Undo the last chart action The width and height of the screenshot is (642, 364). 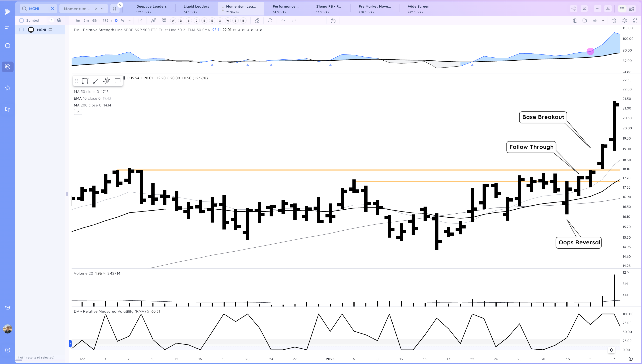[x=283, y=21]
